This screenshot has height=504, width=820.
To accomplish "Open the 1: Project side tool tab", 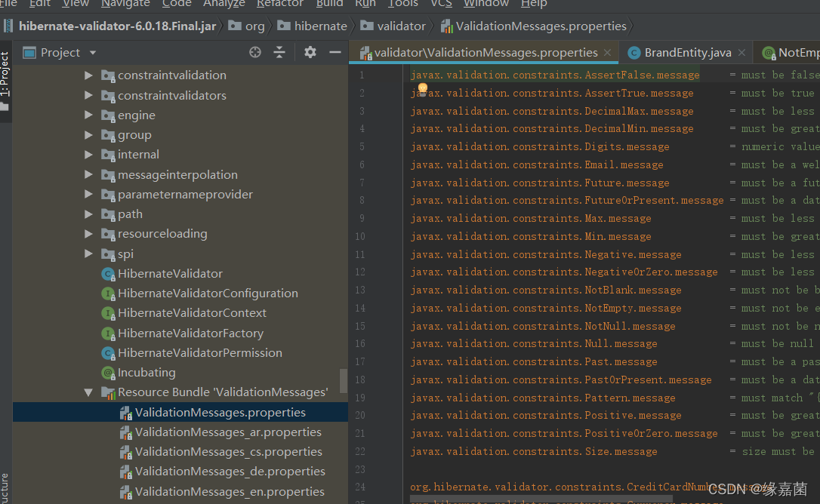I will [x=5, y=81].
